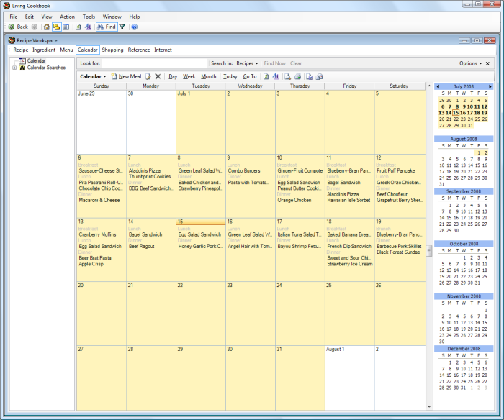Viewport: 504px width, 420px height.
Task: Click the Find Now button
Action: point(274,63)
